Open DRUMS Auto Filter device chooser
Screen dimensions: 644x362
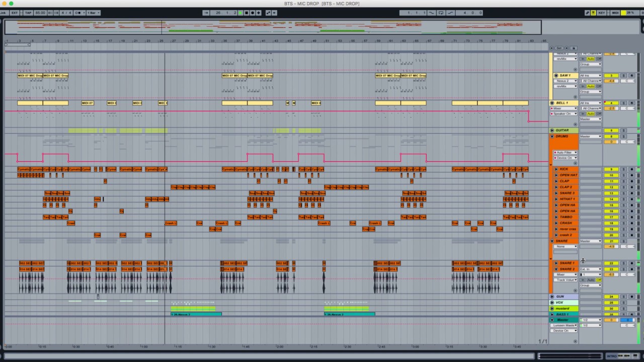tap(566, 152)
